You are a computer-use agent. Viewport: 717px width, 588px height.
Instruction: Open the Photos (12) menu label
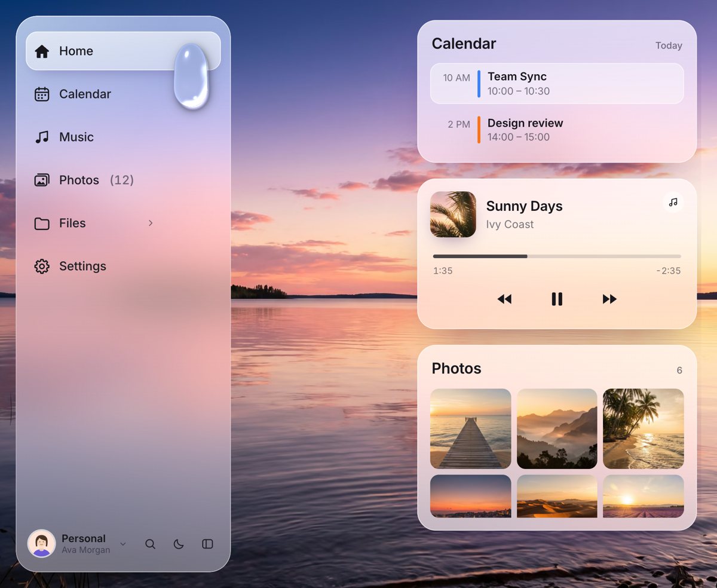(96, 180)
